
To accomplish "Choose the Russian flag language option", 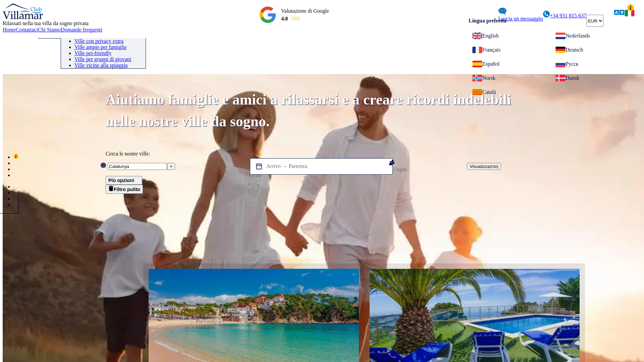I will point(560,64).
